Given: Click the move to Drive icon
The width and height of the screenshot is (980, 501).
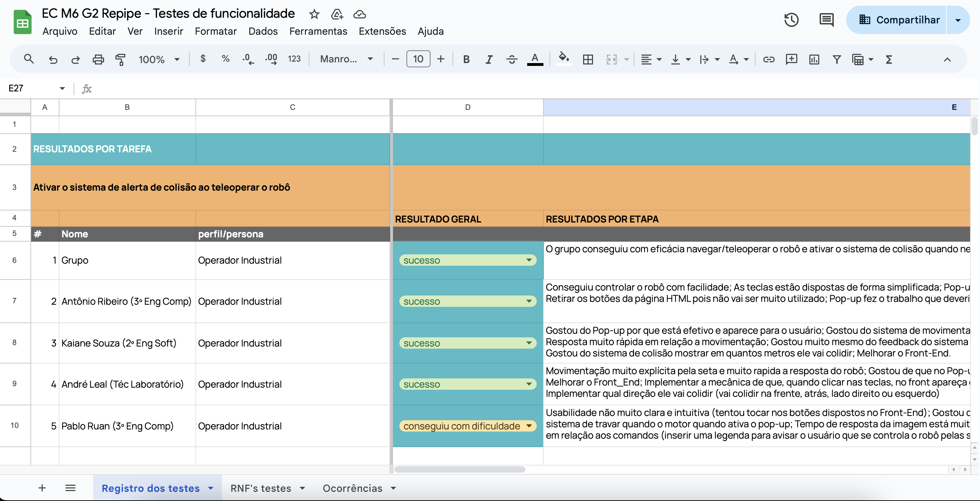Looking at the screenshot, I should pyautogui.click(x=337, y=14).
